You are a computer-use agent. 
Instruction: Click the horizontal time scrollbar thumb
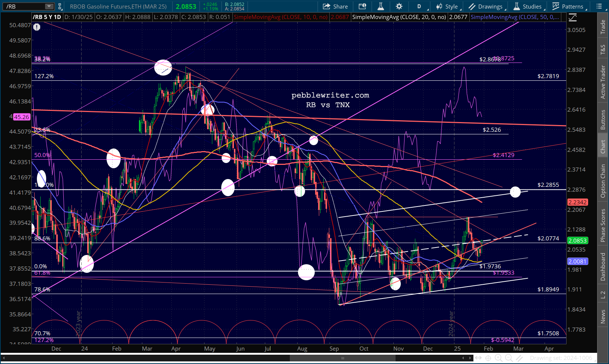(343, 358)
